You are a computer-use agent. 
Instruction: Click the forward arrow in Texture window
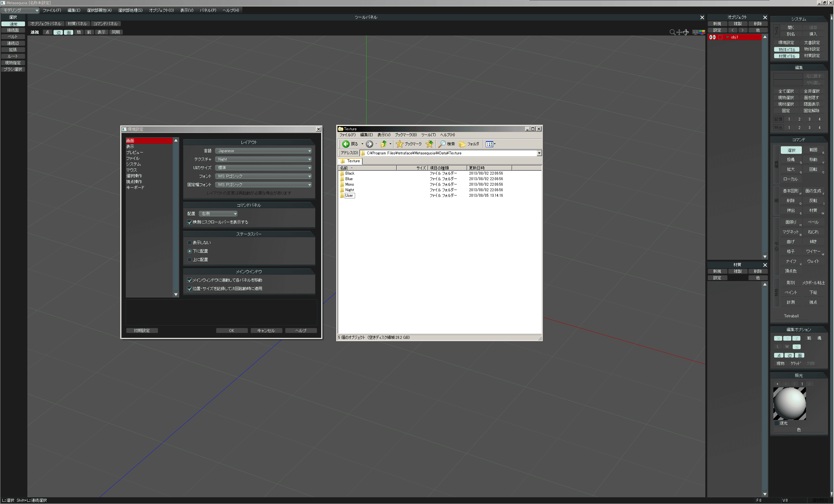tap(370, 144)
